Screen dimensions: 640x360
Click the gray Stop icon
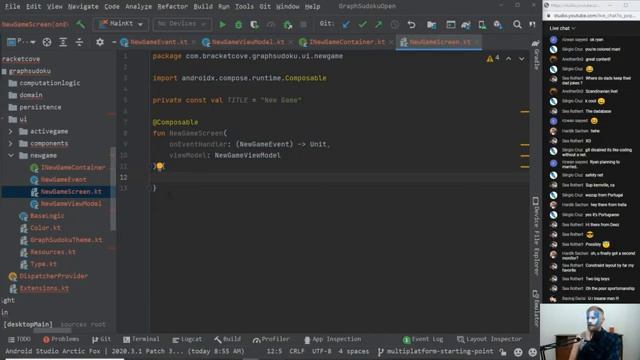click(x=303, y=24)
